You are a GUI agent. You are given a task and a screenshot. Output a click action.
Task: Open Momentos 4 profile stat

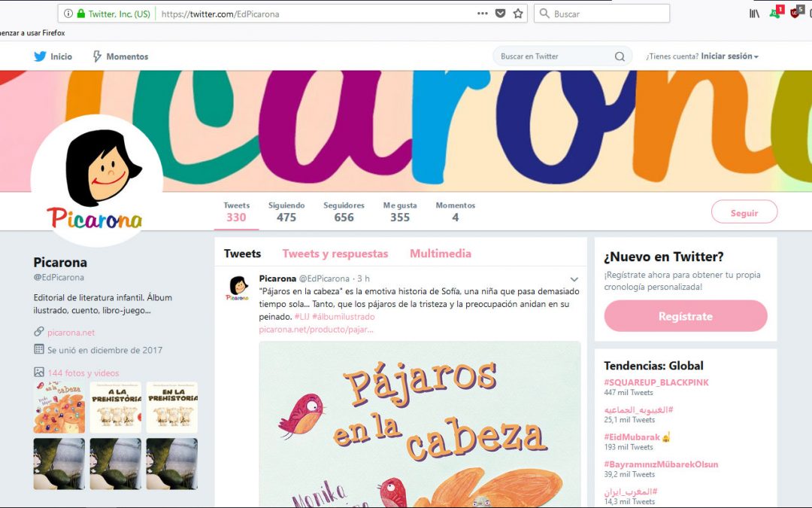pos(455,211)
